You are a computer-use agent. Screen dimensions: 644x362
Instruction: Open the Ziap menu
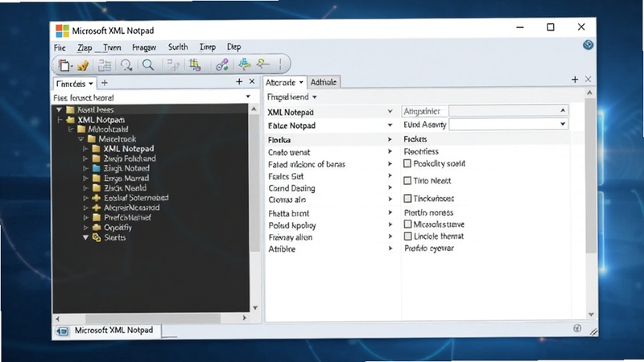(85, 47)
